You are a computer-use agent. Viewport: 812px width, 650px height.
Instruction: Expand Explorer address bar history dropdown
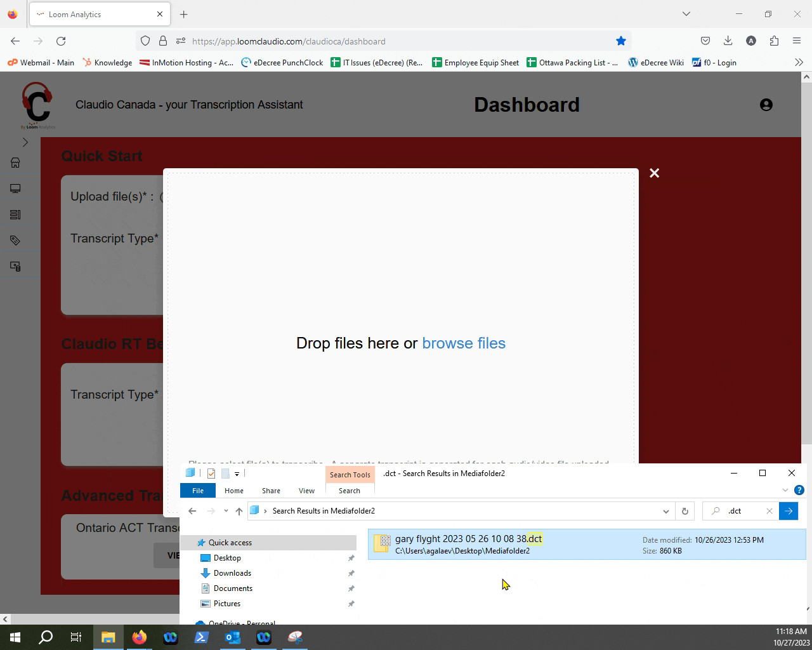665,511
